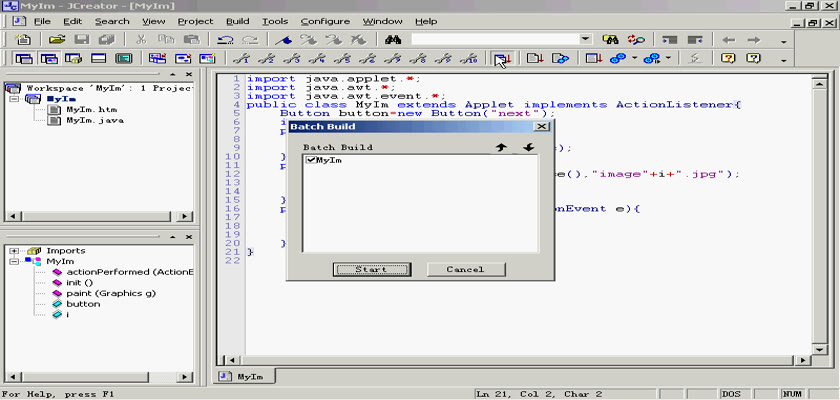Click the Run Project gears icon
The image size is (840, 400).
coord(651,58)
